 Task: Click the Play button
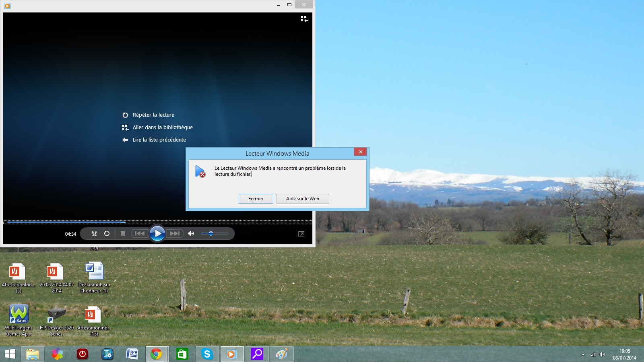(x=157, y=233)
